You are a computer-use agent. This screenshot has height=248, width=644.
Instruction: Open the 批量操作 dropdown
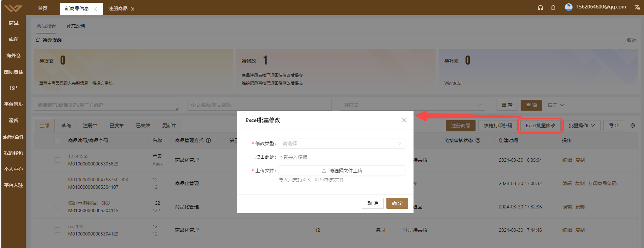click(x=582, y=126)
